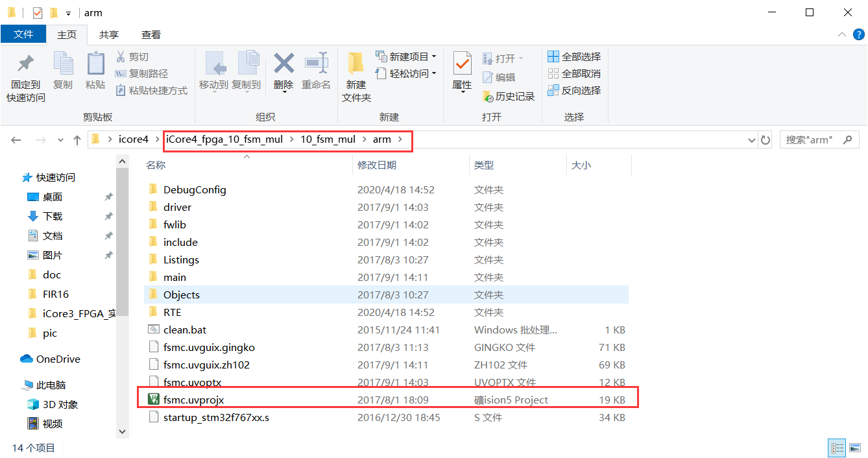Click the Pin to Quick Access icon
Image resolution: width=868 pixels, height=458 pixels.
pos(25,65)
